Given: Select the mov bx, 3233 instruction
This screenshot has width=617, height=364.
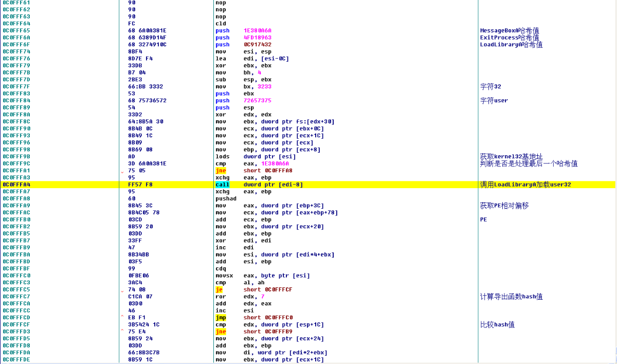Looking at the screenshot, I should point(244,86).
